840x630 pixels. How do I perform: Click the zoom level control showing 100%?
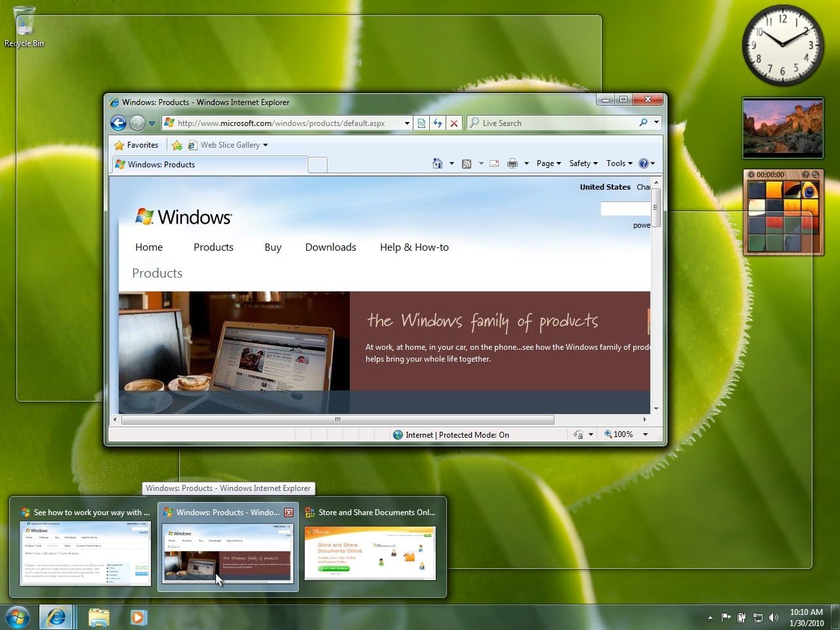pos(622,434)
